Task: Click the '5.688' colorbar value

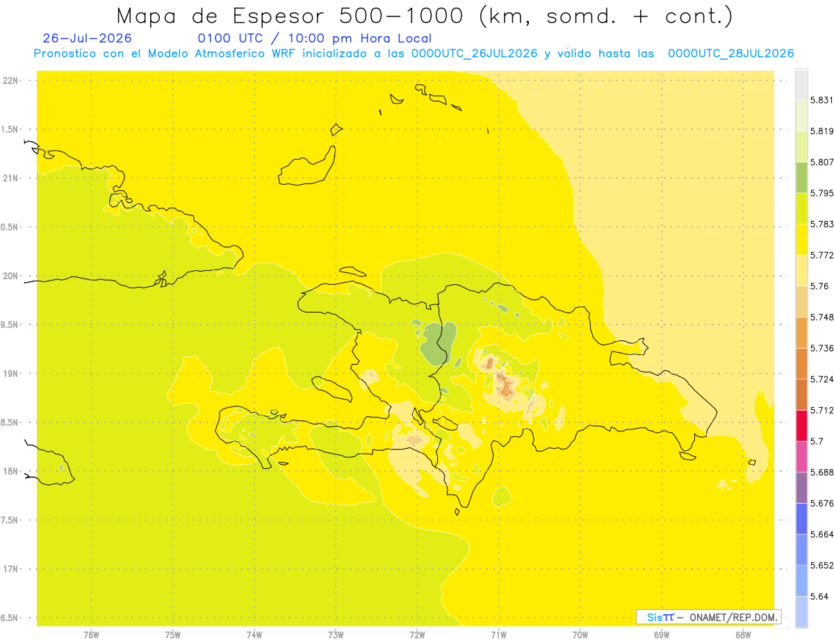Action: click(x=821, y=472)
